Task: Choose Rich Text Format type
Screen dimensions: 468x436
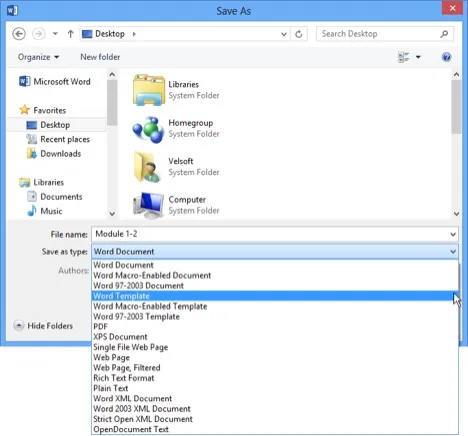Action: point(275,378)
